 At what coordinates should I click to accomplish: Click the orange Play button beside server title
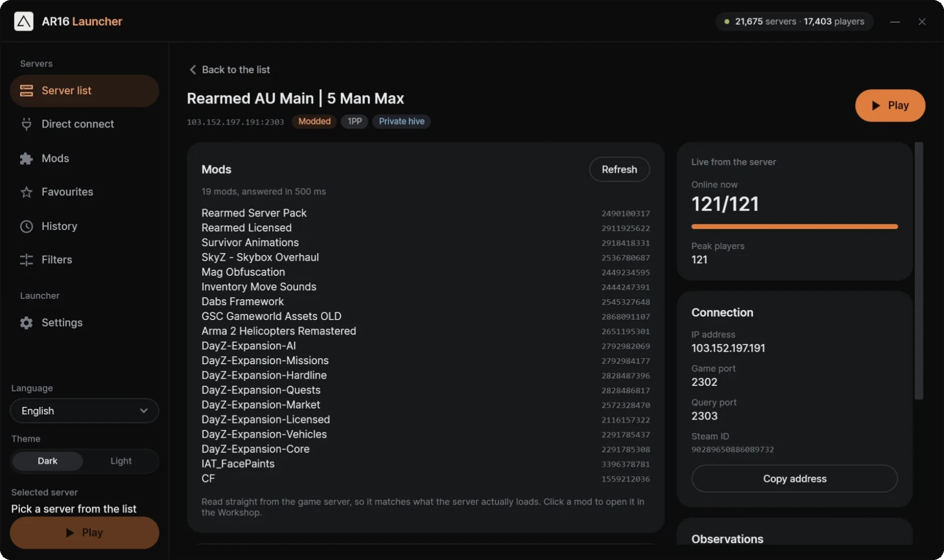click(x=890, y=105)
